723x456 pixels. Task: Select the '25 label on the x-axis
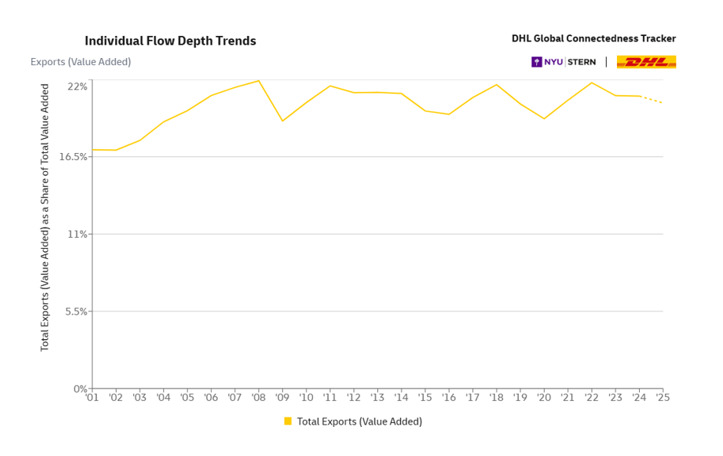click(662, 398)
